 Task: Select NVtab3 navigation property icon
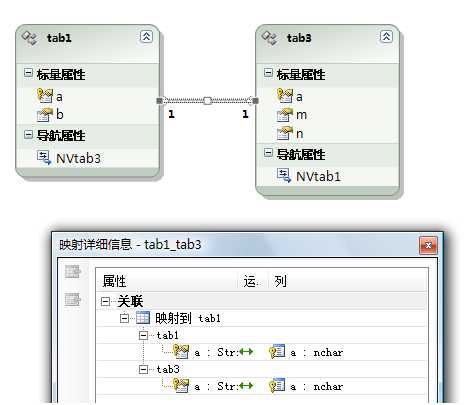[x=44, y=157]
